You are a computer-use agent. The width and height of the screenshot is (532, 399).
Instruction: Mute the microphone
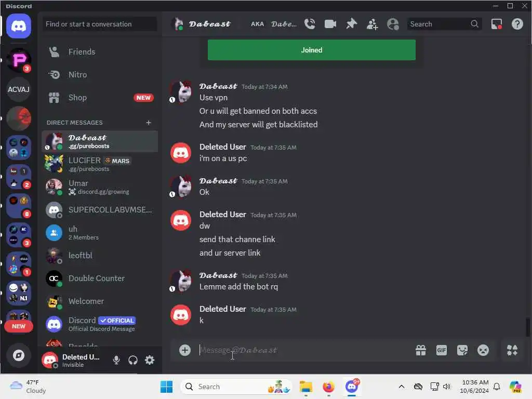point(116,360)
